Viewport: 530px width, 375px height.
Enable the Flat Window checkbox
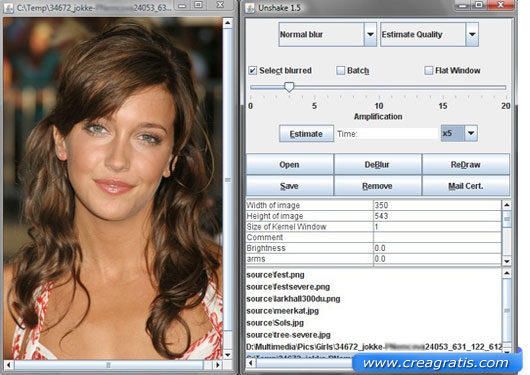click(x=428, y=70)
